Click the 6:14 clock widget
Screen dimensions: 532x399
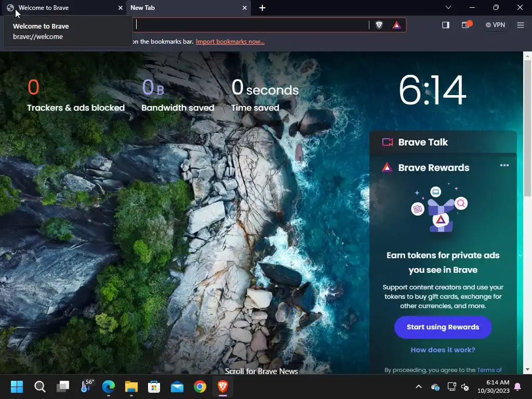tap(432, 90)
